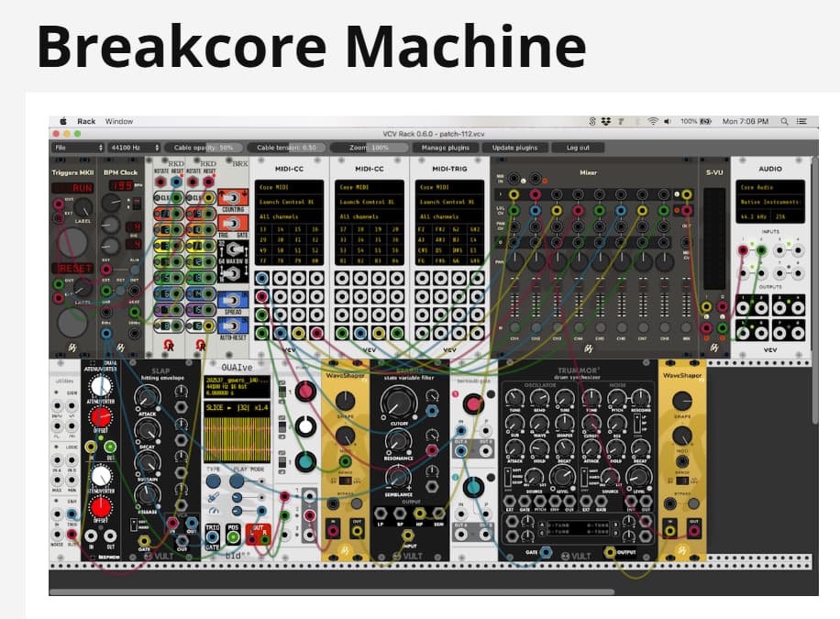This screenshot has width=840, height=619.
Task: Click the Manage plugins button
Action: (446, 147)
